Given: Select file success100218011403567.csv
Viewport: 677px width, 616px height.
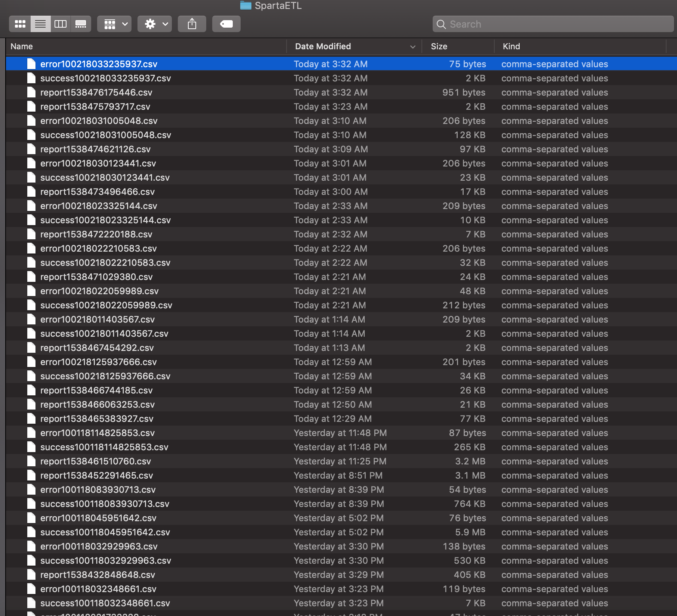Looking at the screenshot, I should click(x=341, y=333).
